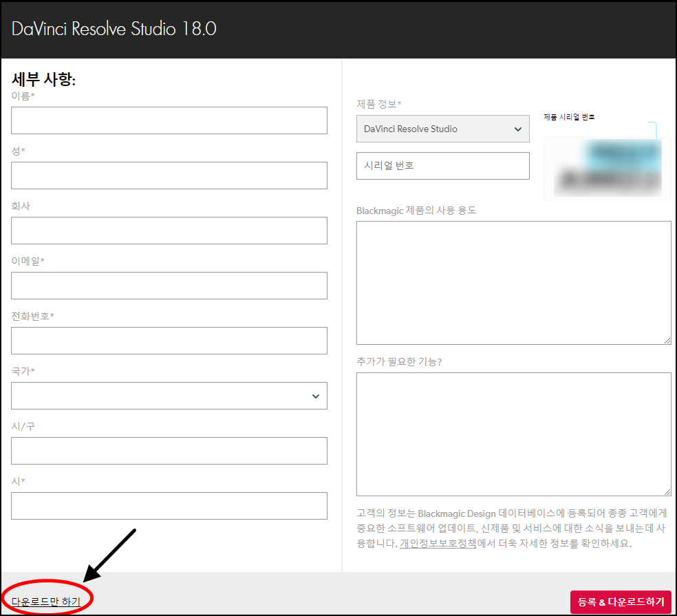Click the 다운로드만 하기 link
Image resolution: width=677 pixels, height=616 pixels.
pos(46,602)
